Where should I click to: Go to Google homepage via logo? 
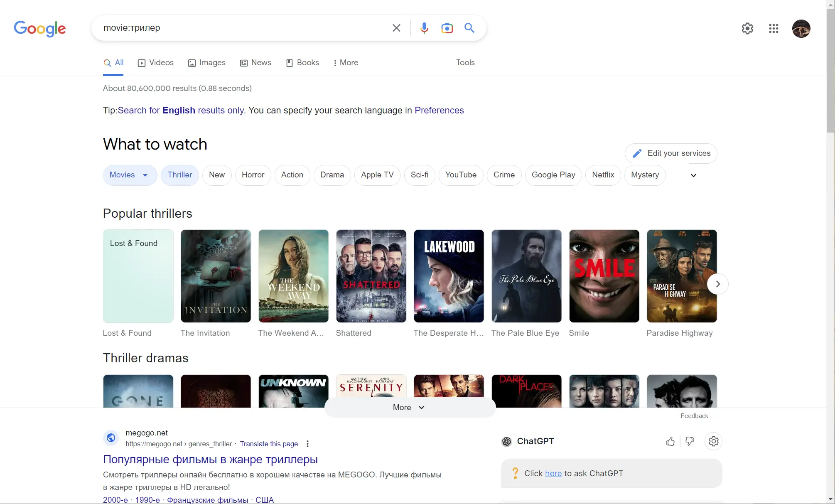point(40,28)
